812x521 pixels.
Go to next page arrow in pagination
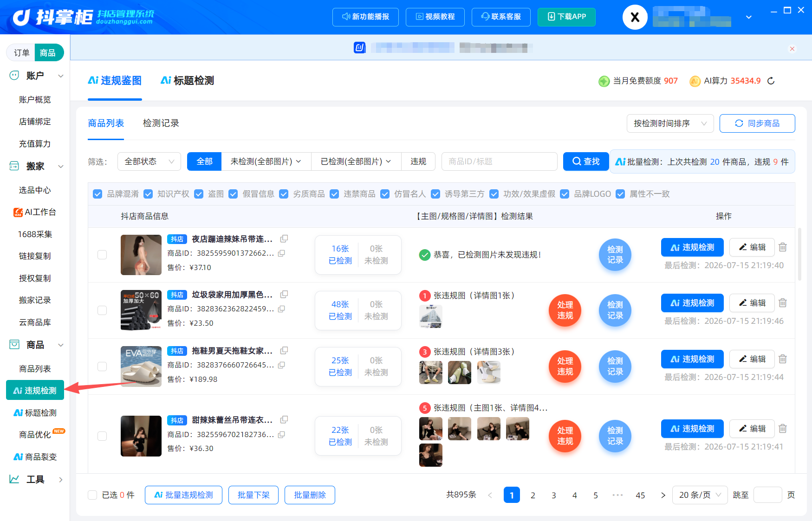click(663, 495)
